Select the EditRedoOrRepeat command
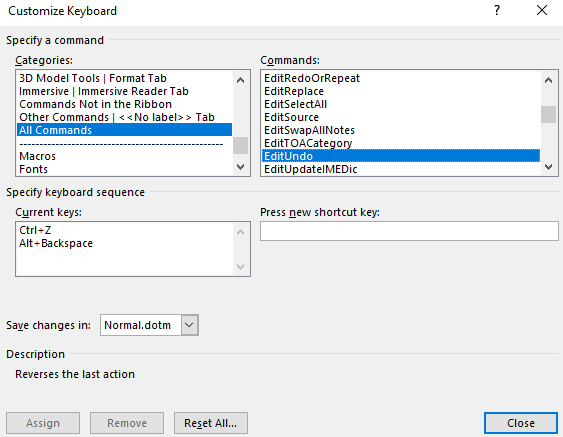The width and height of the screenshot is (563, 437). point(312,78)
